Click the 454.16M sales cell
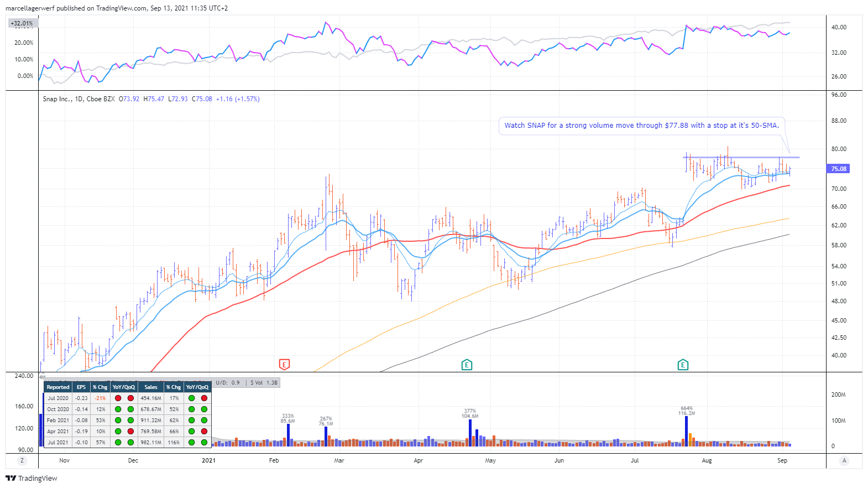This screenshot has width=868, height=488. pyautogui.click(x=151, y=398)
